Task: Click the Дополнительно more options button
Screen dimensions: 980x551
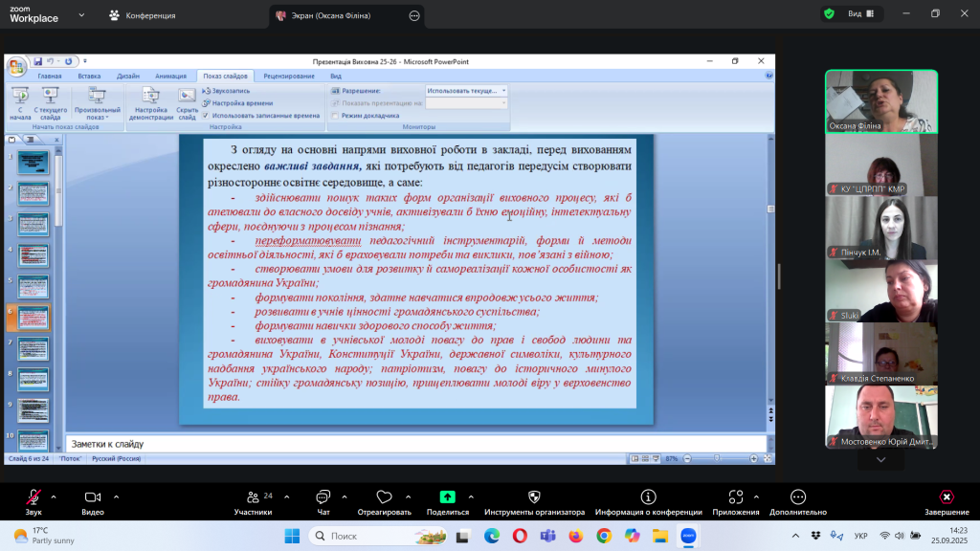Action: 796,497
